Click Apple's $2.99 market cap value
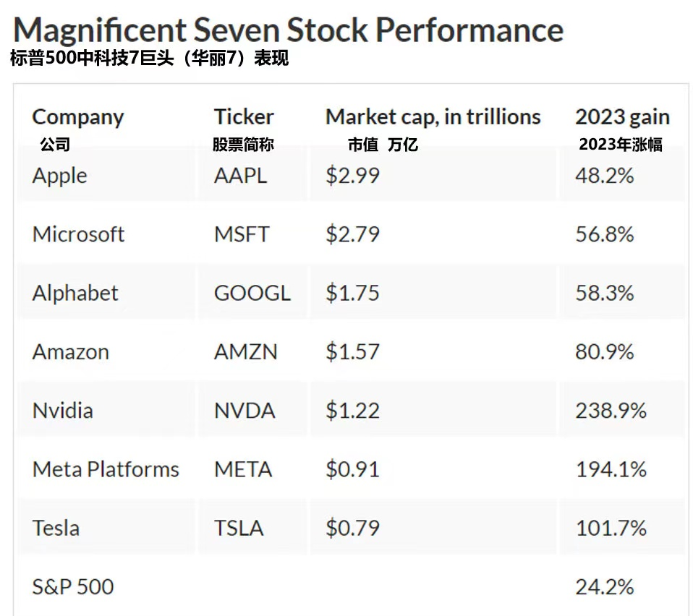 (x=352, y=176)
